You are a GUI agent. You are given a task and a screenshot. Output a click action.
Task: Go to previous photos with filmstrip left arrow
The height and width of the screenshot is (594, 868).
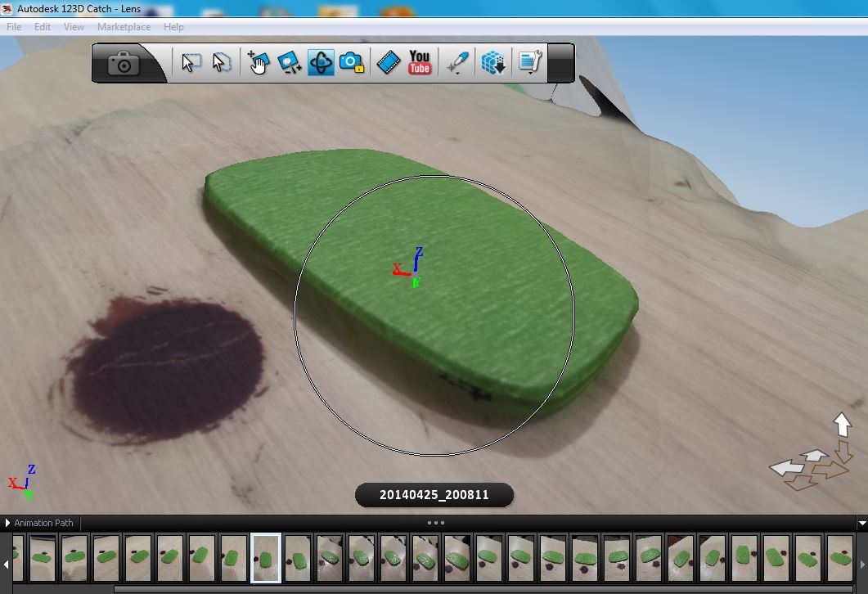[6, 564]
